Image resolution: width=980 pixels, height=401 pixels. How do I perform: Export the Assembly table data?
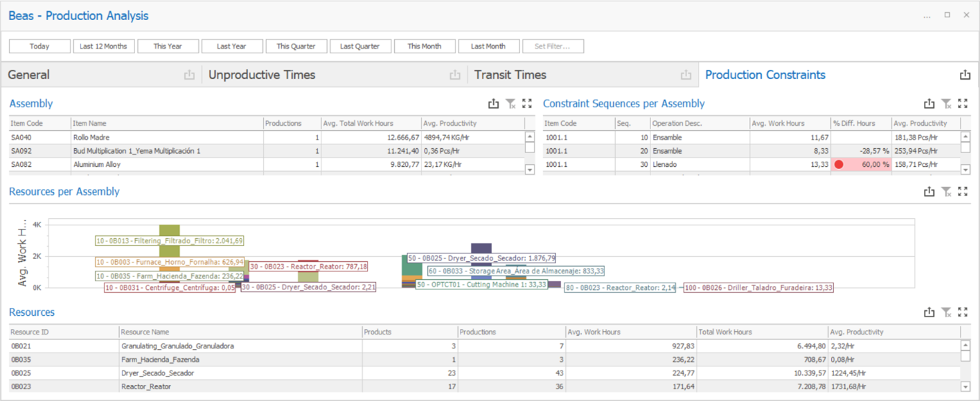pos(493,104)
